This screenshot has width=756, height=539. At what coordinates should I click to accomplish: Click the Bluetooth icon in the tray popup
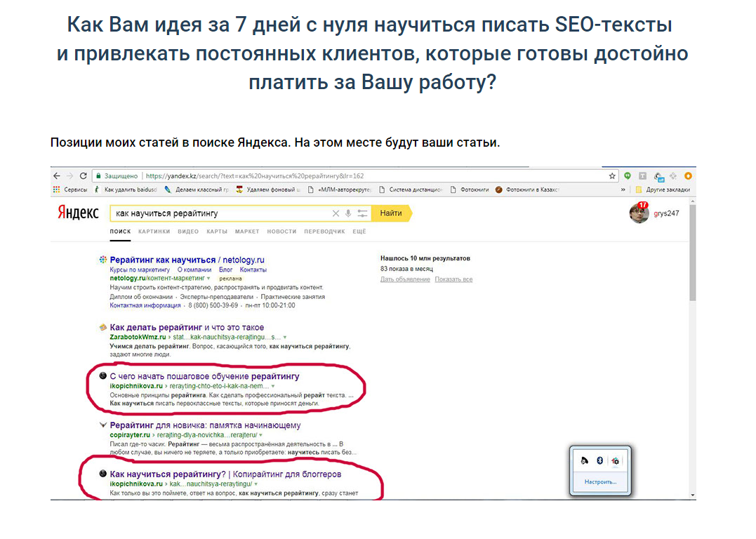point(599,460)
